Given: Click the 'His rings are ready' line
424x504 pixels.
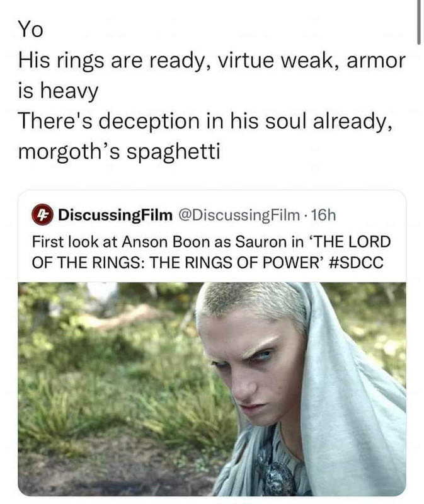Looking at the screenshot, I should point(212,60).
